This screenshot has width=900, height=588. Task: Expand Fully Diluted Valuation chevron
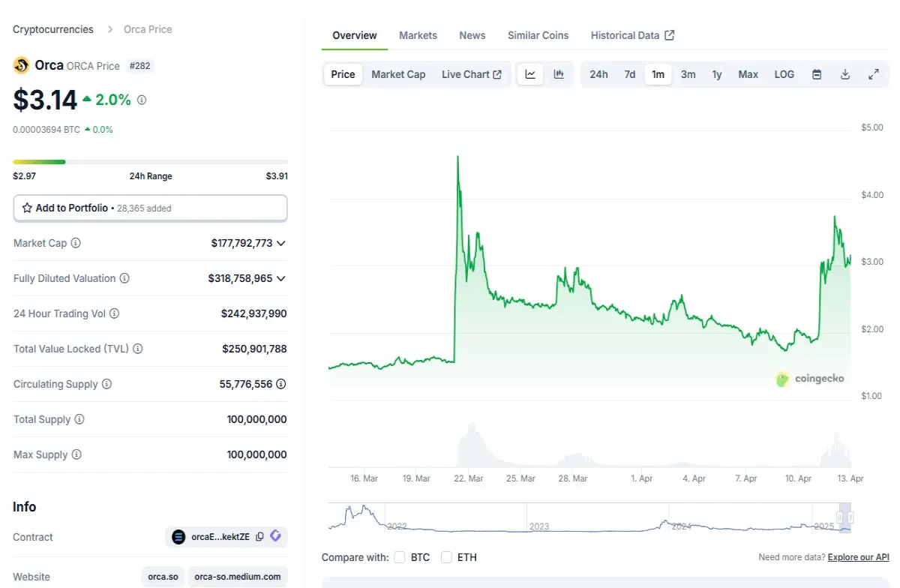(x=281, y=278)
